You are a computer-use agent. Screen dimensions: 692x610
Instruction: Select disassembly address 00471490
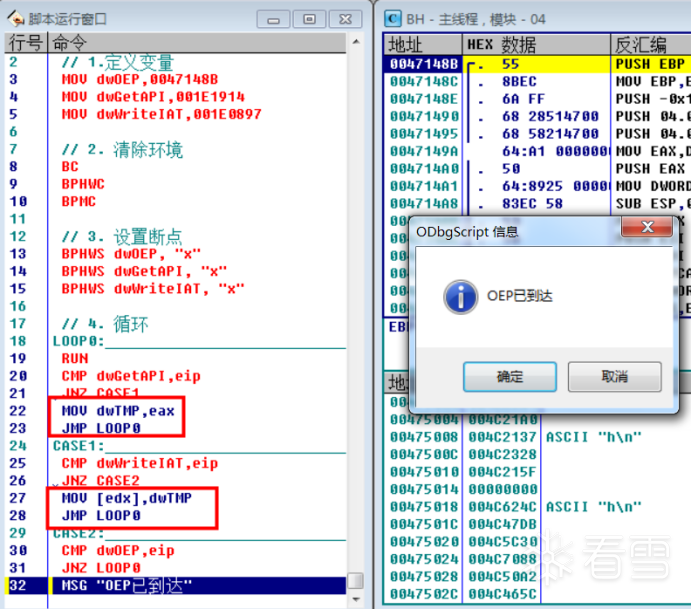click(x=424, y=117)
